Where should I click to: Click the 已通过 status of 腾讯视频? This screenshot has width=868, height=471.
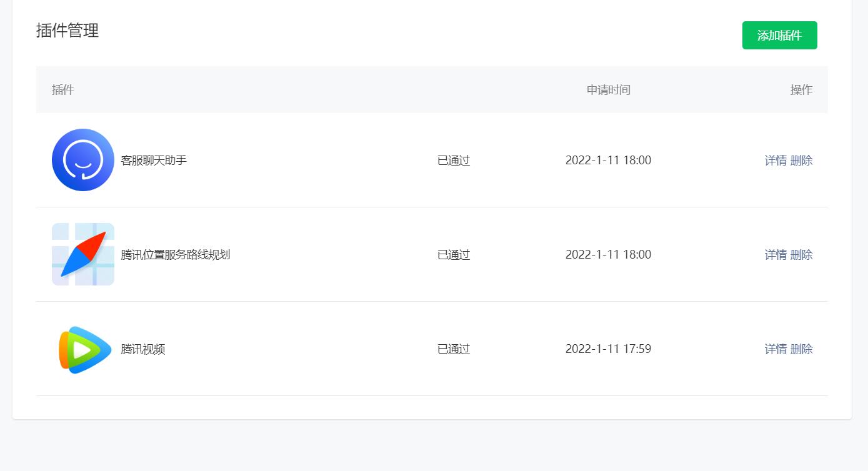pos(454,349)
